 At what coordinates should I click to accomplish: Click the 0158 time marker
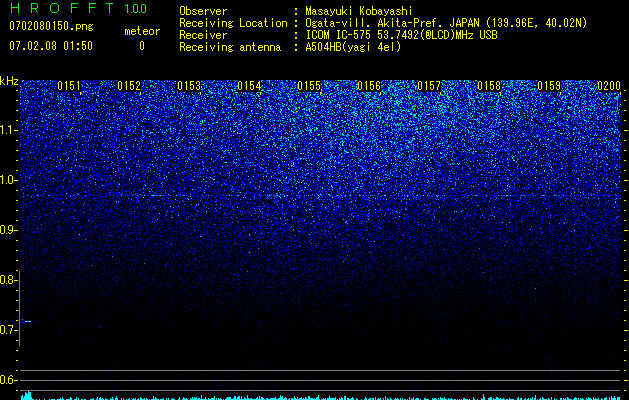pos(489,86)
